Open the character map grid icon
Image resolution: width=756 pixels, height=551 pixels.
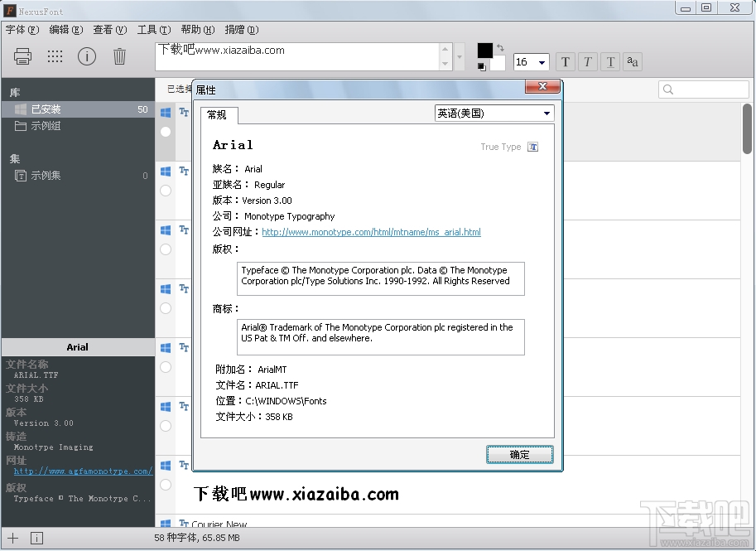(55, 56)
